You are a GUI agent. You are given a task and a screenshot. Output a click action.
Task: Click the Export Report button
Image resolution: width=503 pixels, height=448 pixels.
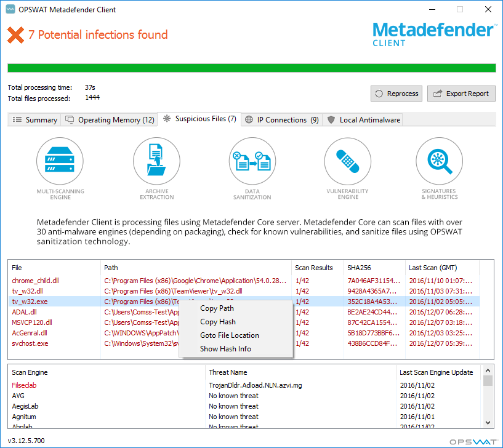pos(461,94)
